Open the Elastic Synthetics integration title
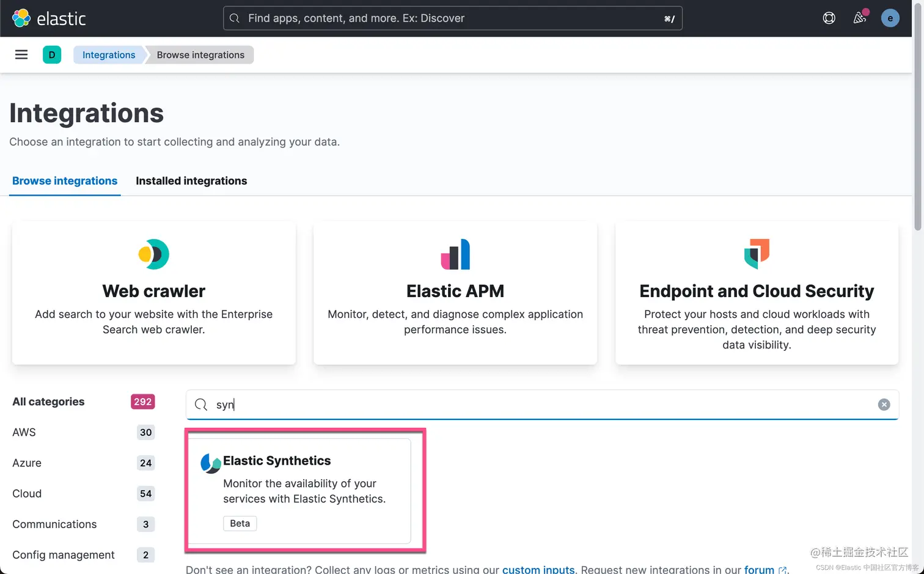This screenshot has height=574, width=924. (x=277, y=461)
